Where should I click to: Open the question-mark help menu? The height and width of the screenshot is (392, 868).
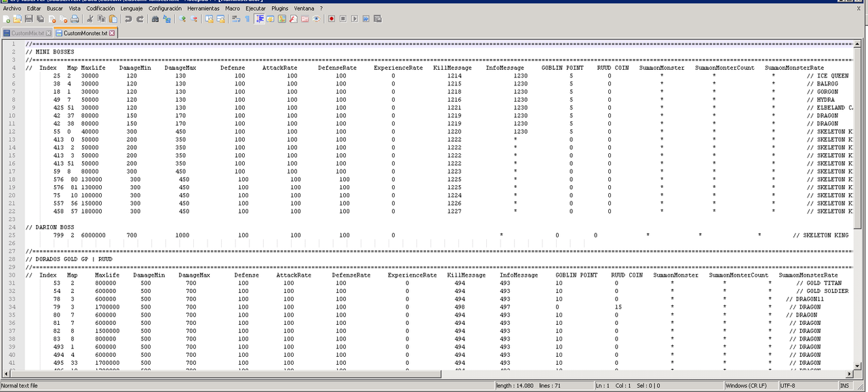321,8
